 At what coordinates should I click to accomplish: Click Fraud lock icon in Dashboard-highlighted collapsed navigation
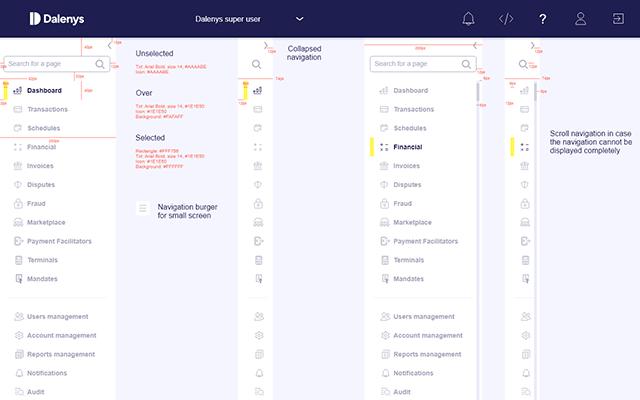258,203
